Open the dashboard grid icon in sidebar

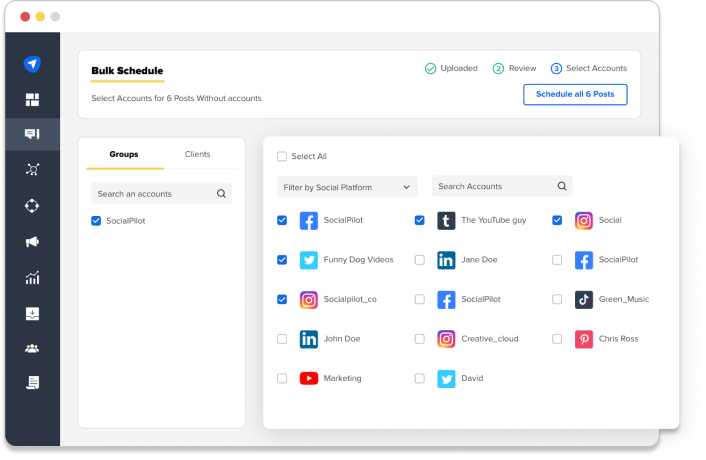point(32,99)
